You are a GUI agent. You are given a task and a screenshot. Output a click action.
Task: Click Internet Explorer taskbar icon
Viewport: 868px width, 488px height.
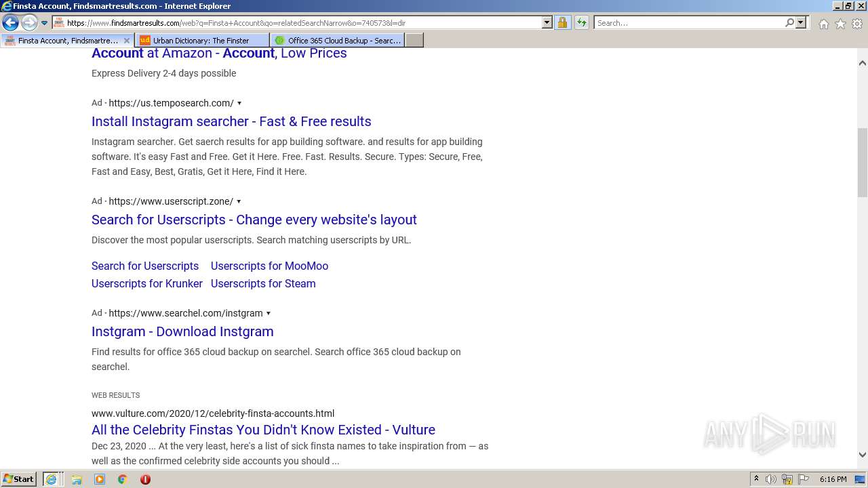(52, 479)
